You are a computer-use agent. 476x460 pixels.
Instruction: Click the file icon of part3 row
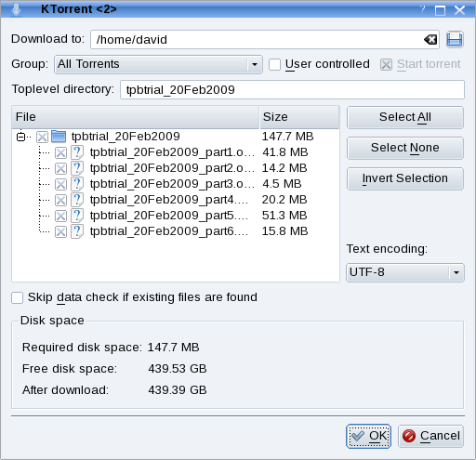[x=77, y=184]
